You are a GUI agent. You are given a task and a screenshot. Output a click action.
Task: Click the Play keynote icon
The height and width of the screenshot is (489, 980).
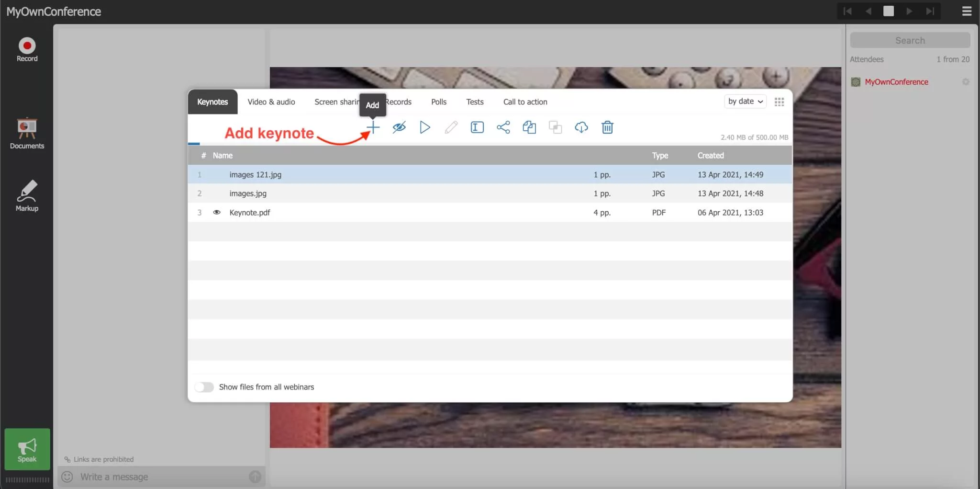[424, 127]
